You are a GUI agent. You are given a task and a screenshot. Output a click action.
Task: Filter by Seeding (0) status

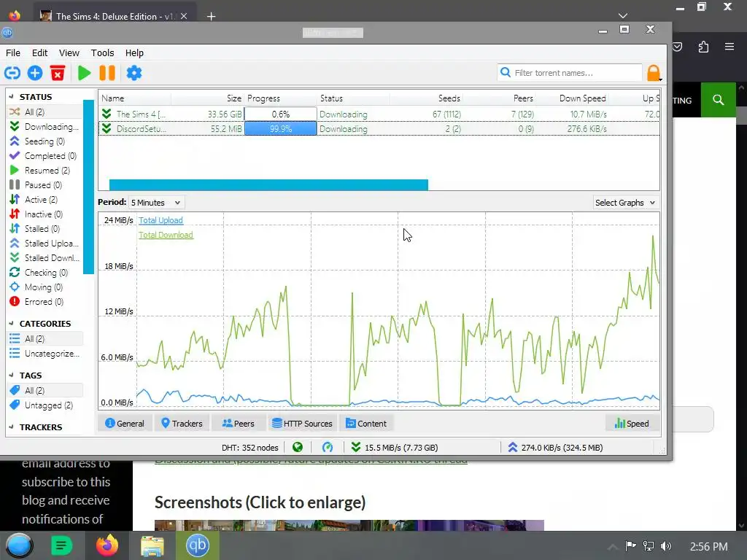click(x=44, y=141)
